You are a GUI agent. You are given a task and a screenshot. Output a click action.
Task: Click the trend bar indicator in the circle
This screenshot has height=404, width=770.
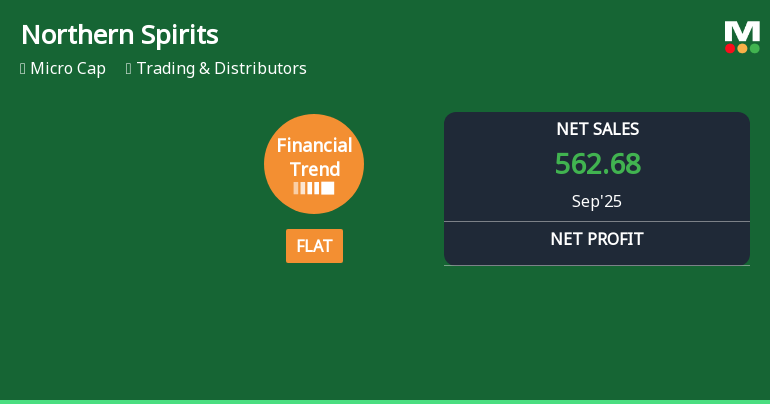pos(314,188)
